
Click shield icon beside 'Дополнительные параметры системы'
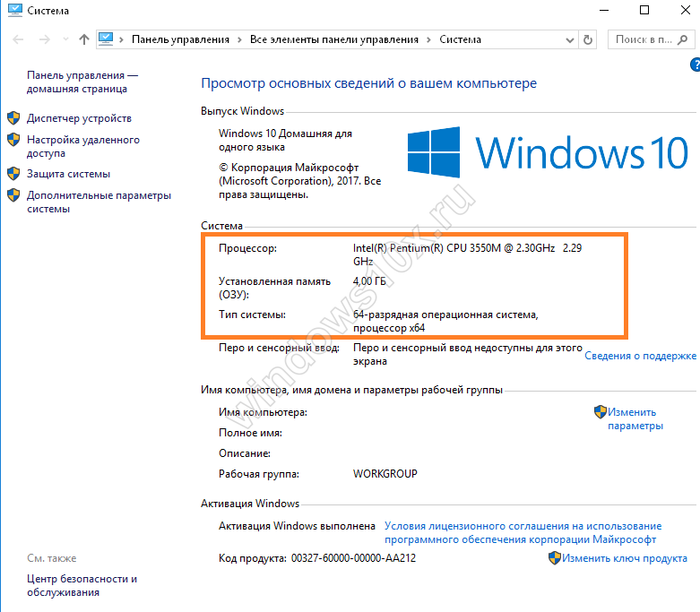[13, 195]
